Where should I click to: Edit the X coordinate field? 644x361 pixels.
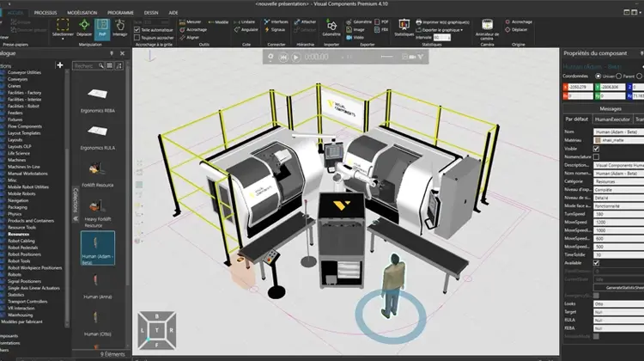coord(578,87)
